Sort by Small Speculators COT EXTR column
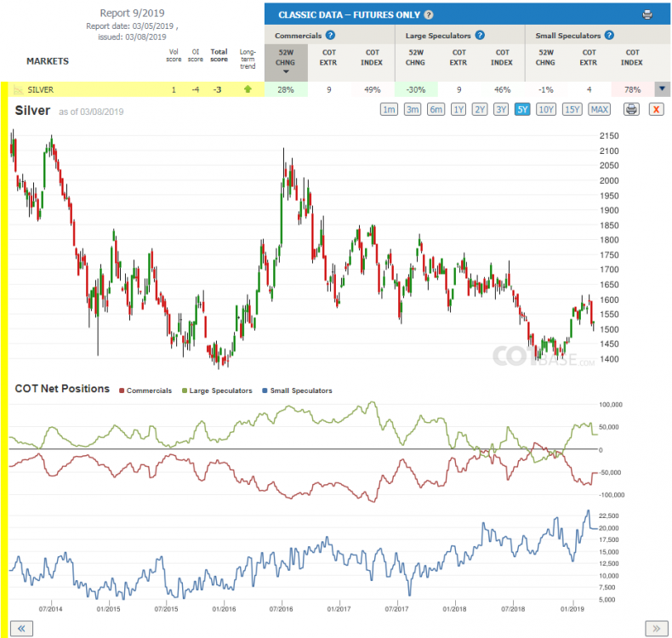Screen dimensions: 672x638 tap(589, 57)
